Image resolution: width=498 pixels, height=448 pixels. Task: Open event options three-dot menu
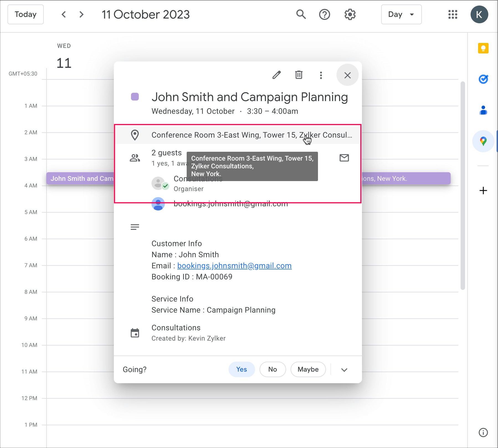(321, 75)
